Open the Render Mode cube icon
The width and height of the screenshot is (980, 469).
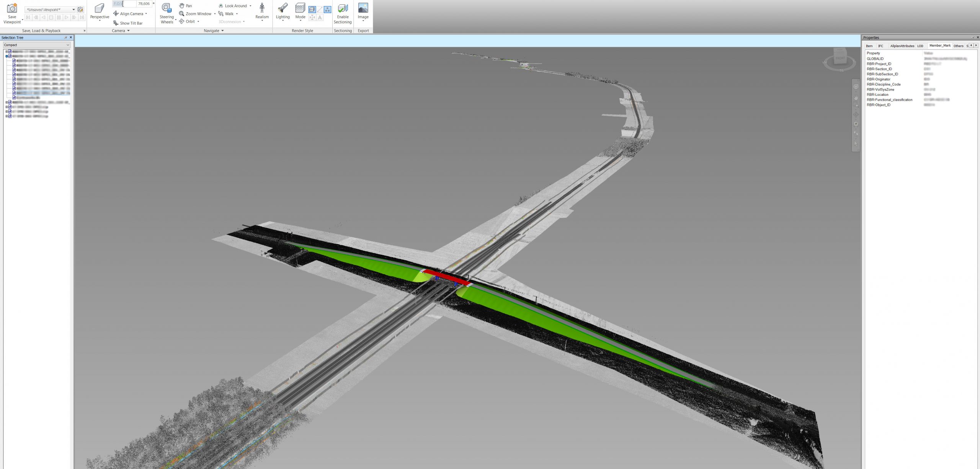coord(300,8)
